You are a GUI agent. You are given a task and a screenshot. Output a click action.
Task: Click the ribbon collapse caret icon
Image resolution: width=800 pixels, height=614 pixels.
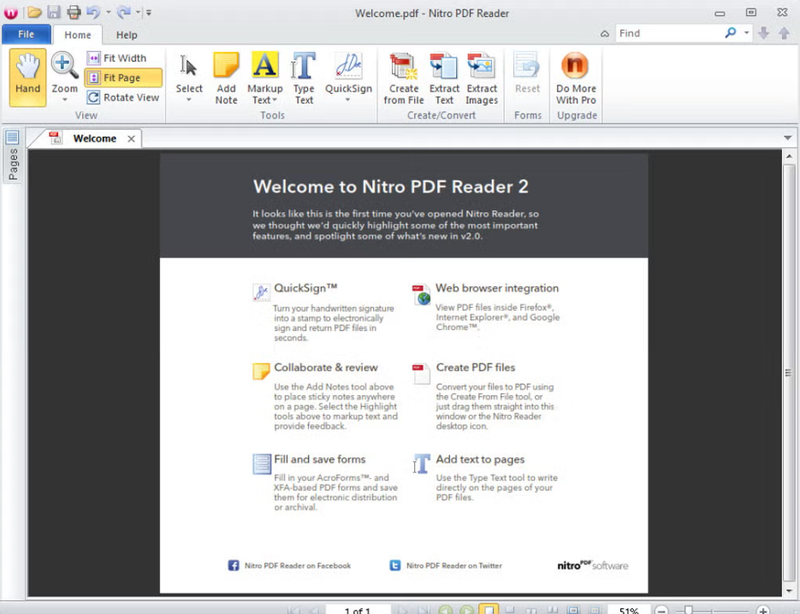point(605,34)
